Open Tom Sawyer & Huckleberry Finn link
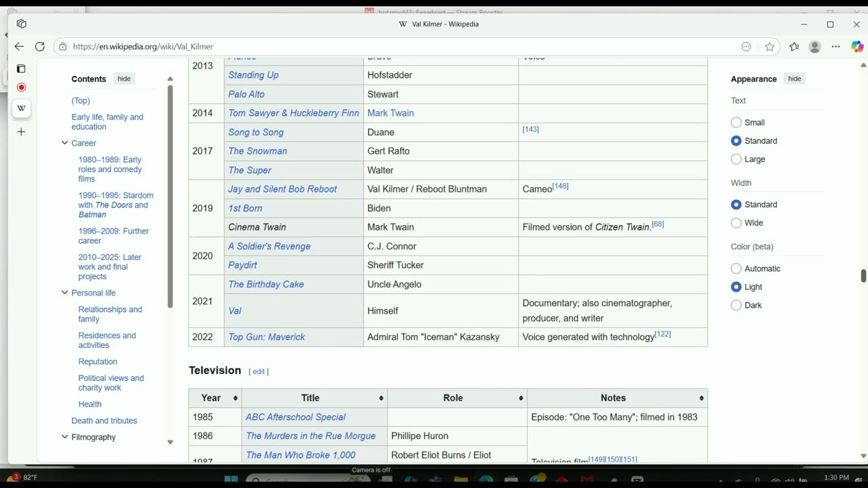The width and height of the screenshot is (868, 488). click(x=294, y=113)
